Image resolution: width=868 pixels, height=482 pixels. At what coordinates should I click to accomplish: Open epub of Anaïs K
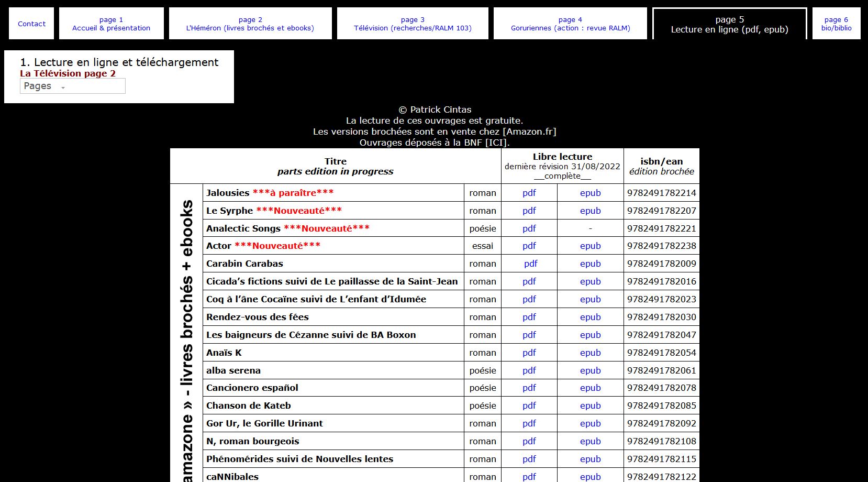590,353
